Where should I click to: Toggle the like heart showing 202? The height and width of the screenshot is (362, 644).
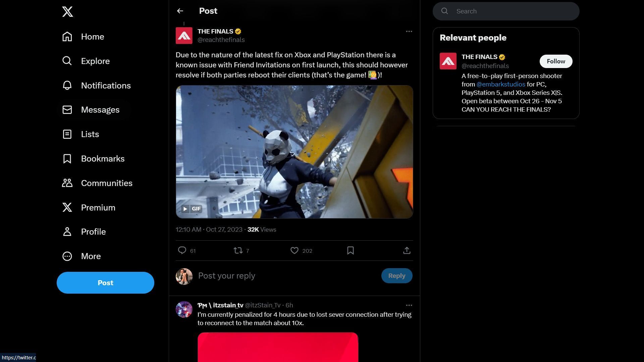[x=294, y=250]
